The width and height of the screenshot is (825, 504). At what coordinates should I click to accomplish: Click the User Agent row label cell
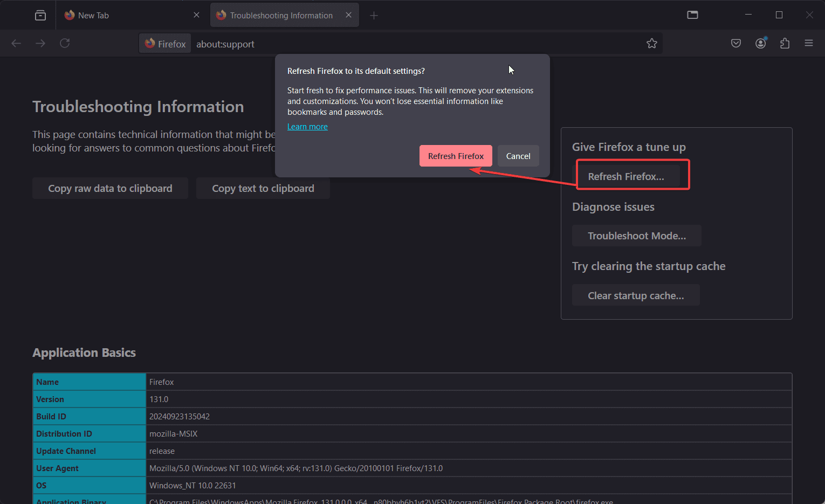[90, 468]
